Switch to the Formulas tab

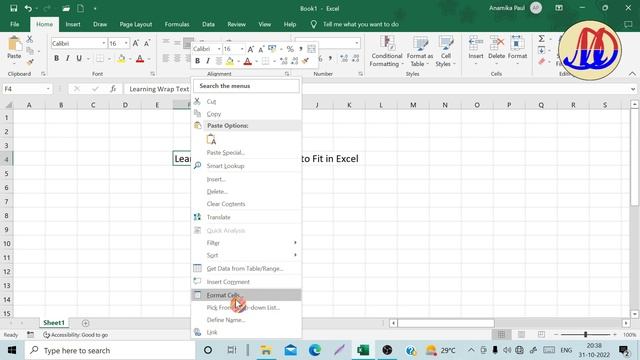pyautogui.click(x=177, y=24)
